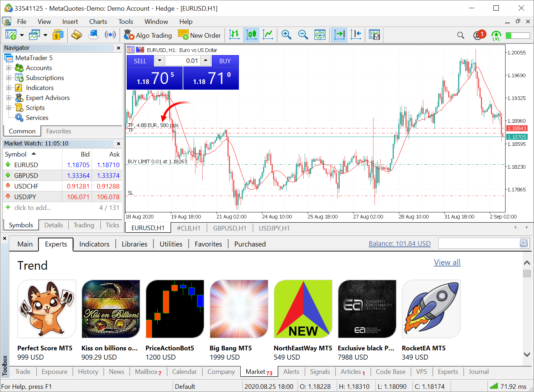Open the volume dropdown arrow beside SELL
534x392 pixels.
pos(159,60)
